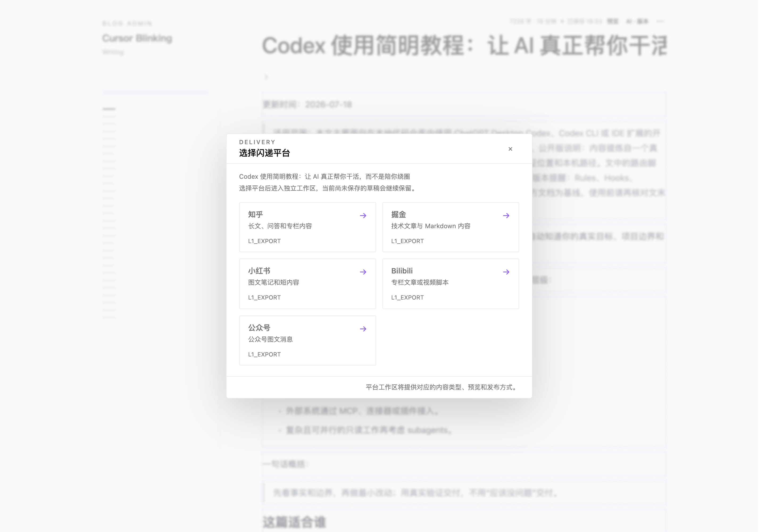Click L1_EXPORT label on 公众号 card
The width and height of the screenshot is (766, 532).
[x=264, y=354]
